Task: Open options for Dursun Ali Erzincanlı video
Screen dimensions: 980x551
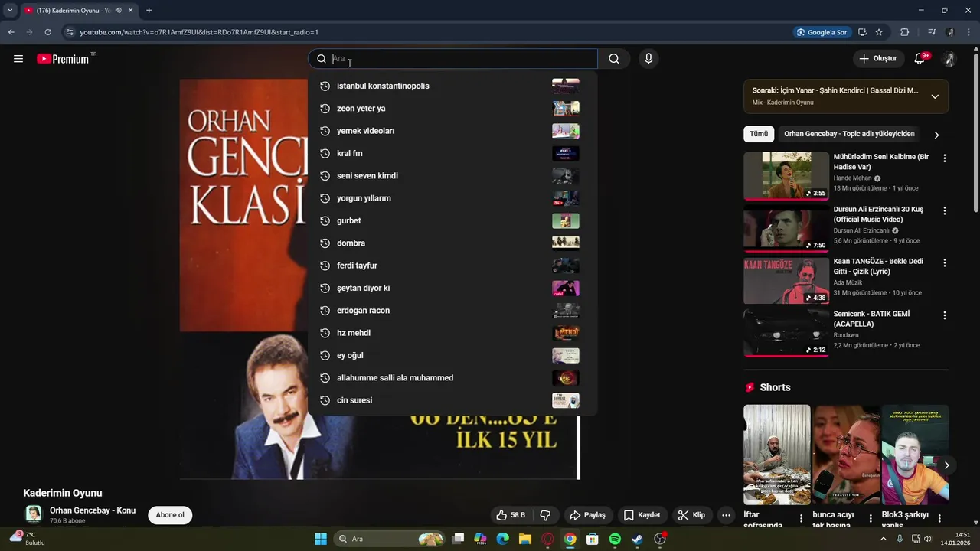Action: coord(944,210)
